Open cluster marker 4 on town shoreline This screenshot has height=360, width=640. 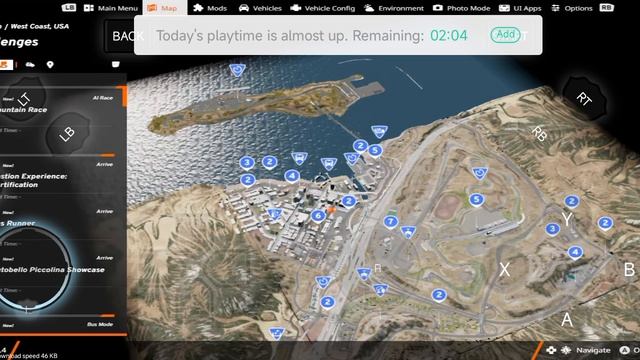pyautogui.click(x=292, y=176)
